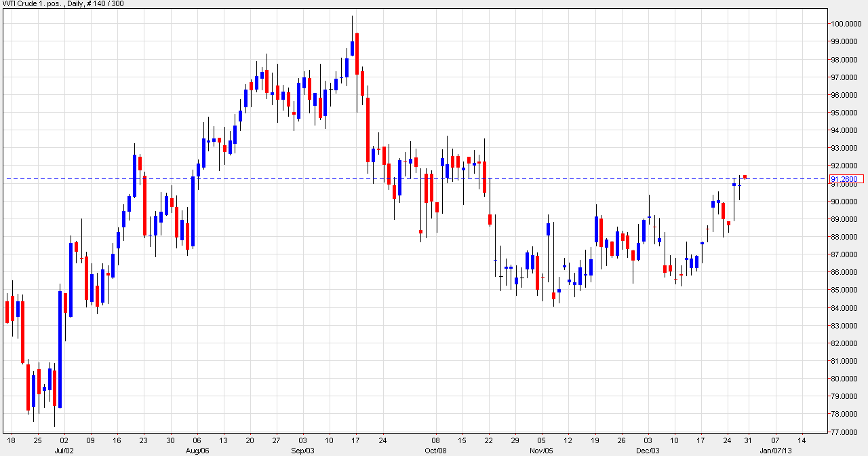Select the day label 25 on time axis
The image size is (868, 456).
coord(39,439)
